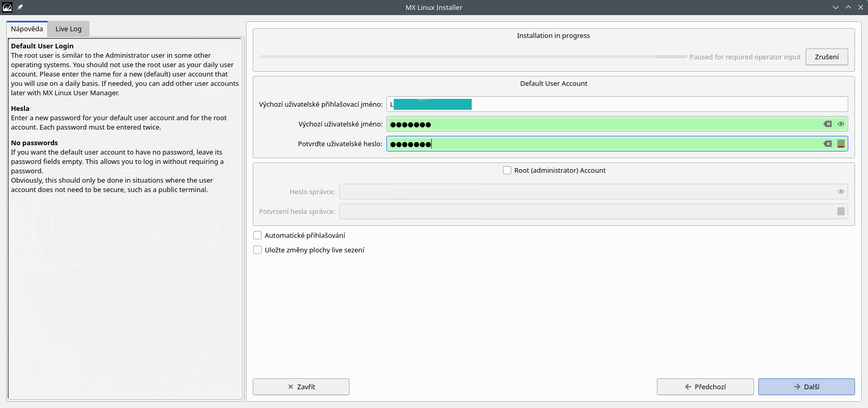Click Zavřít to close the installer
Screen dimensions: 868x408
301,387
